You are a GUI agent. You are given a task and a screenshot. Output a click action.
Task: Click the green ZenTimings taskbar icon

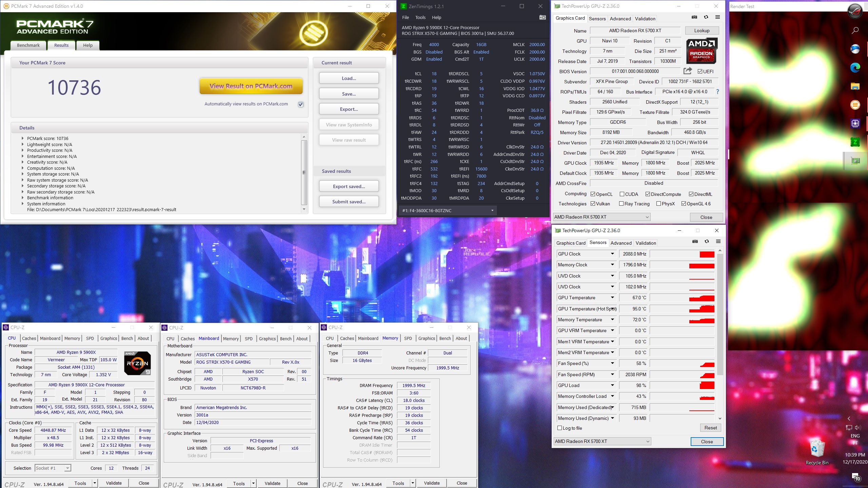coord(855,142)
